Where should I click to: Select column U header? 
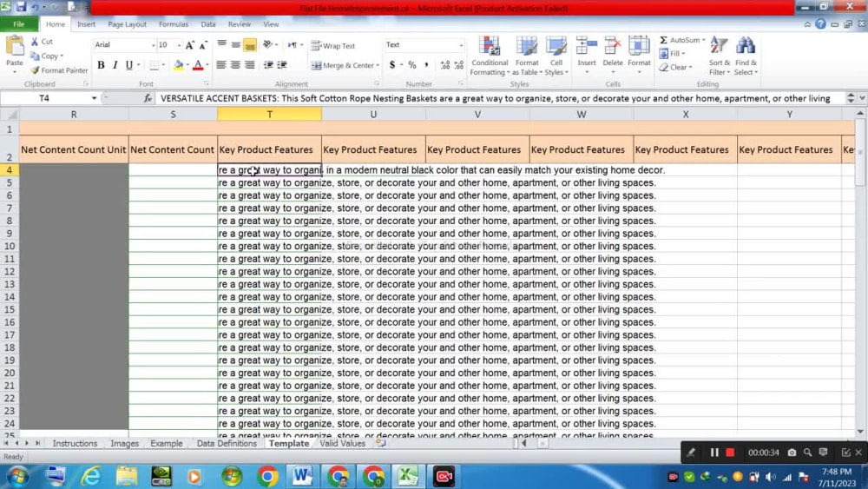pos(373,114)
